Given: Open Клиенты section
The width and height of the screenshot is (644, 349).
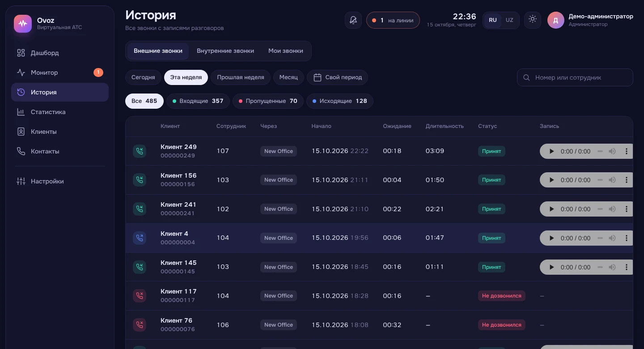Looking at the screenshot, I should pyautogui.click(x=60, y=132).
